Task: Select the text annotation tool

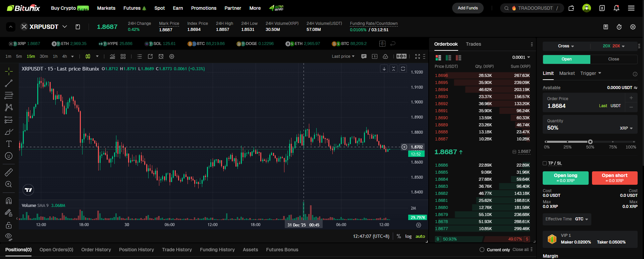Action: tap(9, 144)
